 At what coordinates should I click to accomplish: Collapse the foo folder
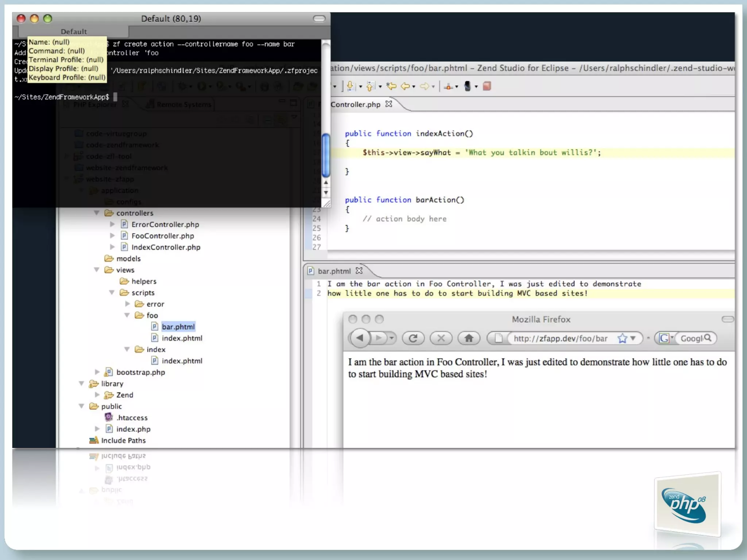point(127,315)
